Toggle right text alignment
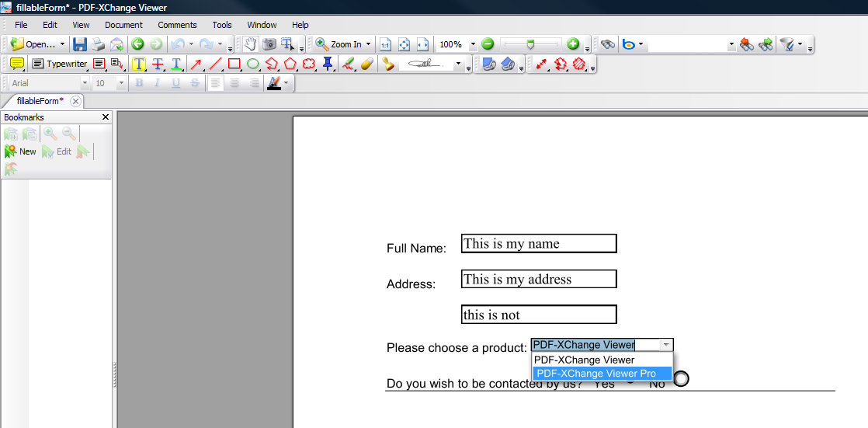Screen dimensions: 868x428 (x=254, y=83)
